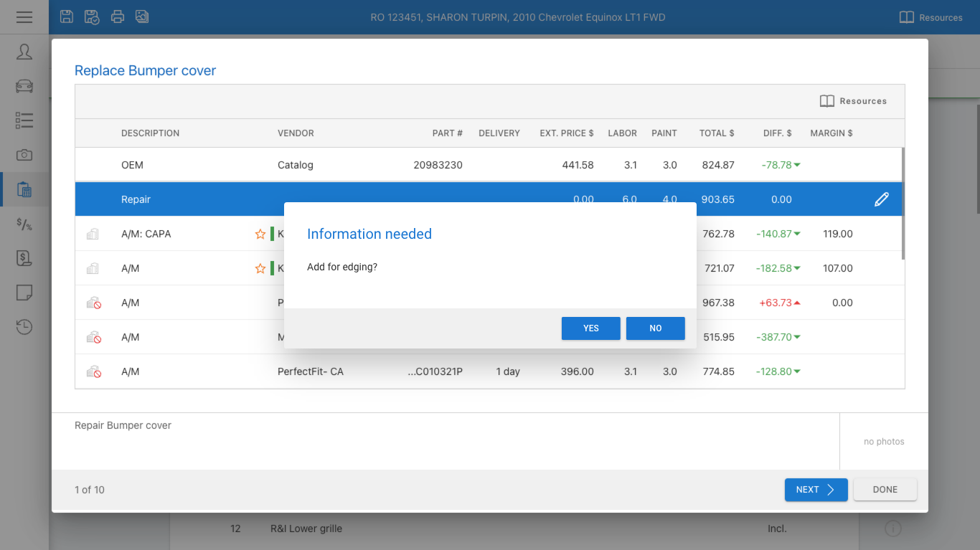Select the OEM Catalog part row

click(x=430, y=165)
